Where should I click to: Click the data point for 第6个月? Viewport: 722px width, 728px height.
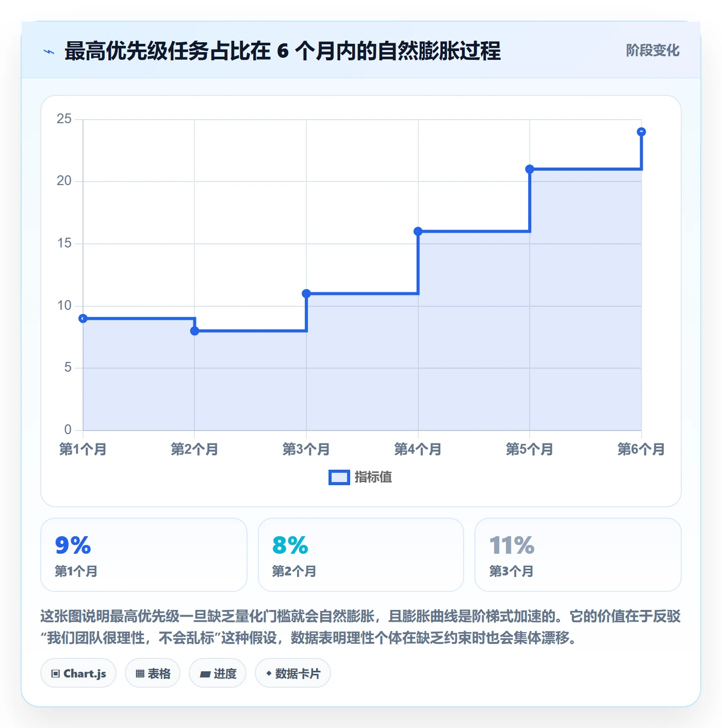click(x=642, y=132)
